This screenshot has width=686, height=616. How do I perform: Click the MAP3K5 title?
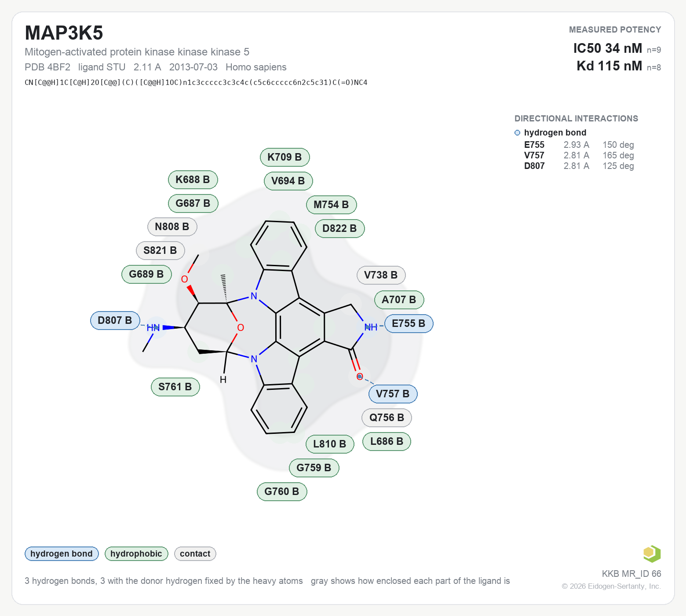[64, 33]
